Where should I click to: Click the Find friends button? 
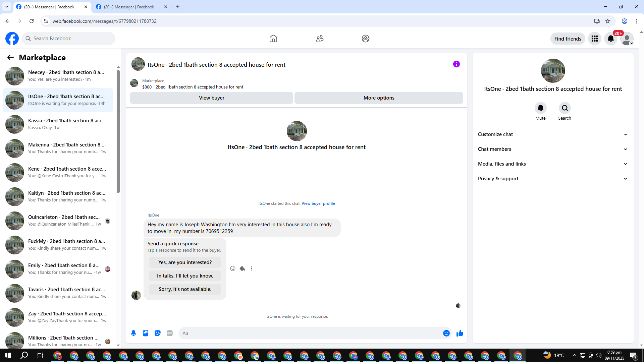(568, 39)
